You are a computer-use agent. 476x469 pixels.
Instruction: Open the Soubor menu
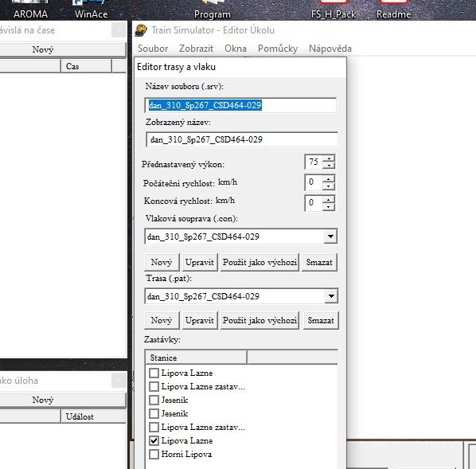[153, 49]
